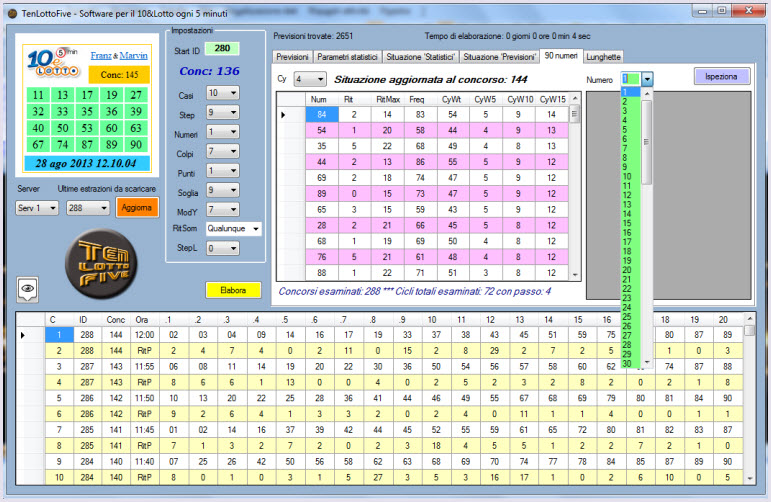Click the Conc: 145 yellow label
Viewport: 771px width, 502px height.
(x=119, y=75)
